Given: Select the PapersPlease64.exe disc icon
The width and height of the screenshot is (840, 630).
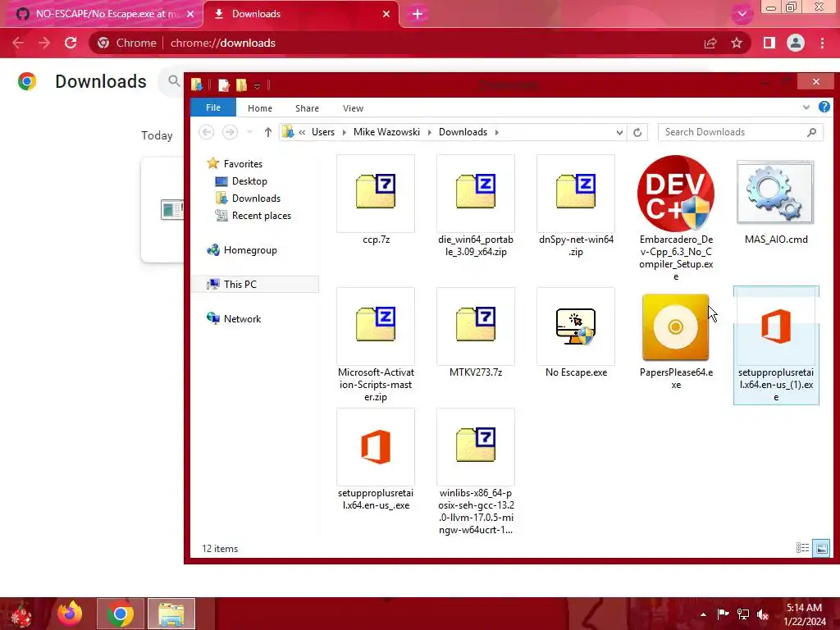Looking at the screenshot, I should 676,326.
